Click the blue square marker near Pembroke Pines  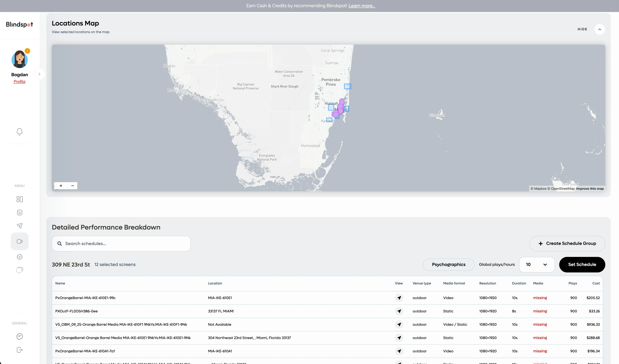(347, 86)
